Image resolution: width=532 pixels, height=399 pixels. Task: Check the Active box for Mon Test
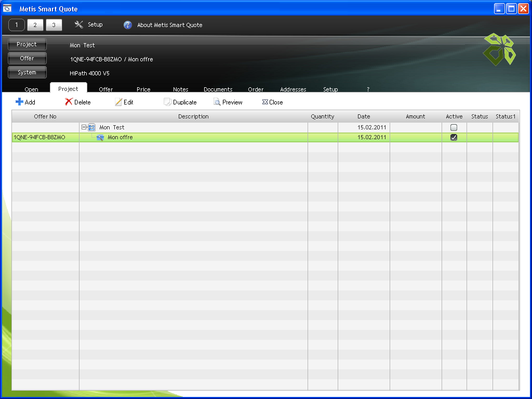pos(454,128)
